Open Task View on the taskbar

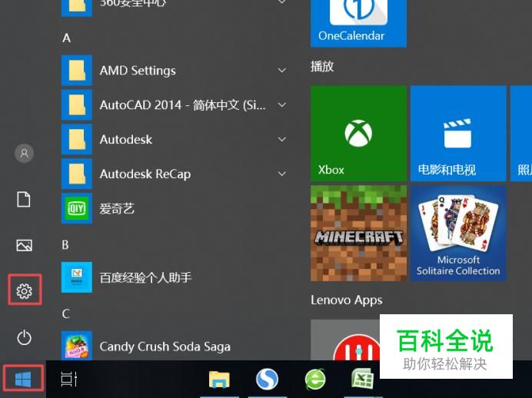pos(69,379)
